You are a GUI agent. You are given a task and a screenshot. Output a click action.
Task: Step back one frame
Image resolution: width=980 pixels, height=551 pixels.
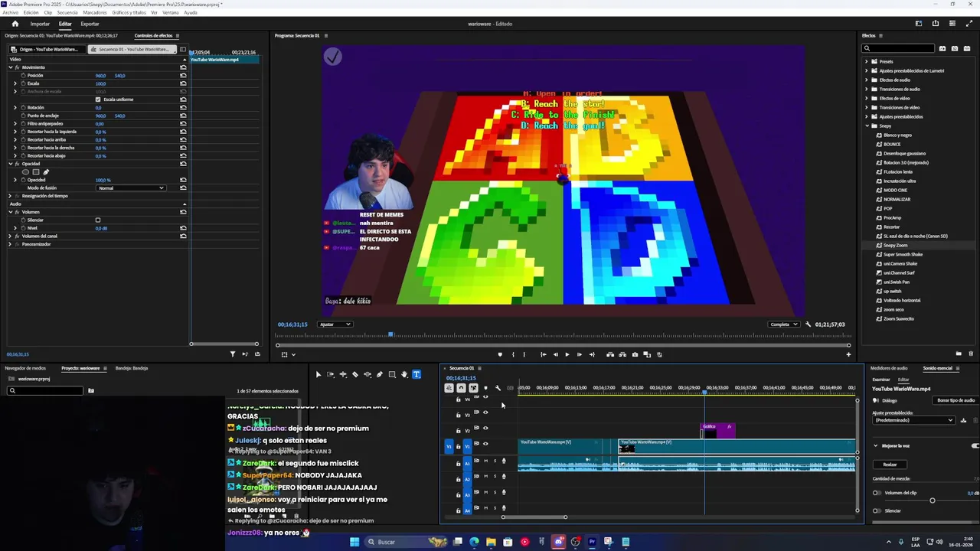click(x=555, y=354)
